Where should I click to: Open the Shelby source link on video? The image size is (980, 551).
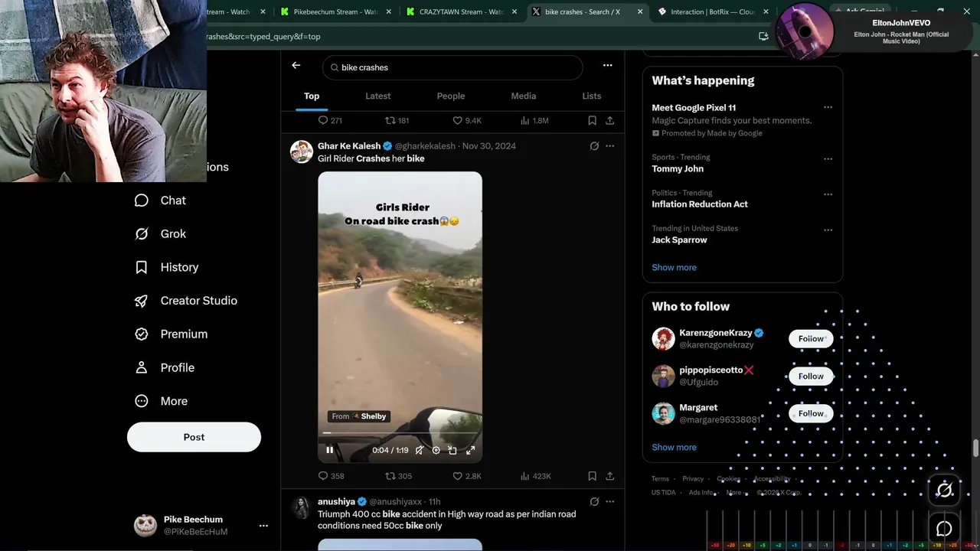pos(359,416)
